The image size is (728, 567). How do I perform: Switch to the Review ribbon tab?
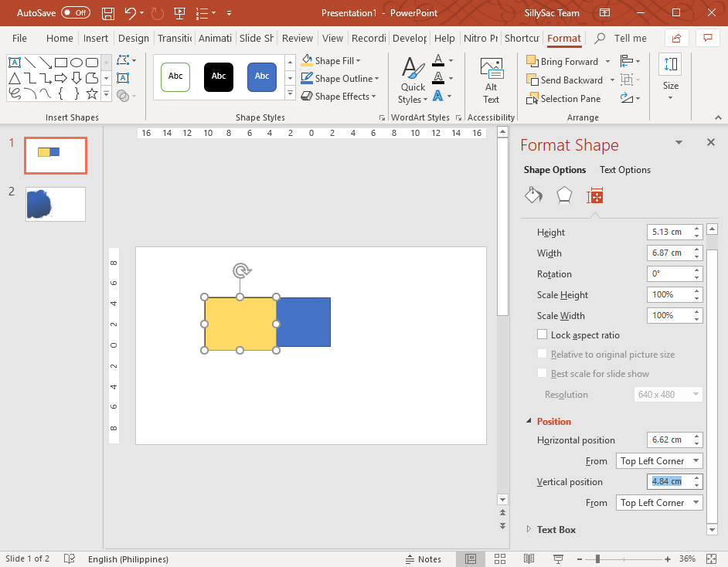pos(298,38)
